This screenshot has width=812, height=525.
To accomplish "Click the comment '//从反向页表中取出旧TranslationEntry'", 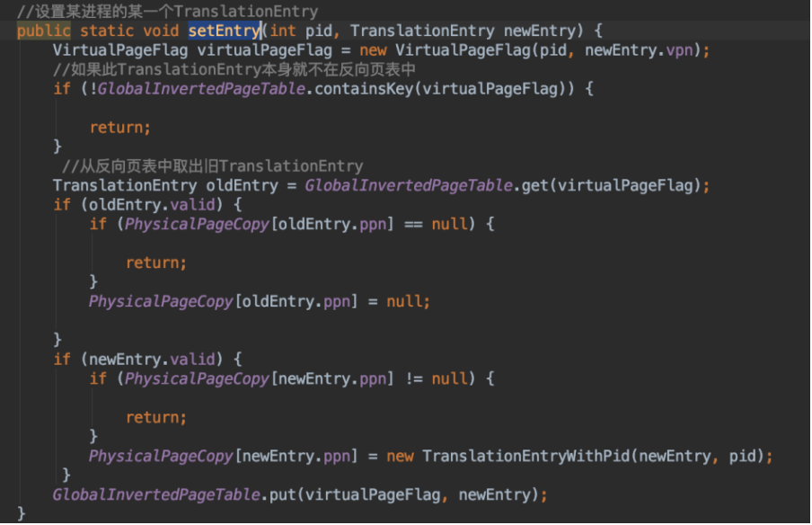I will (x=212, y=166).
